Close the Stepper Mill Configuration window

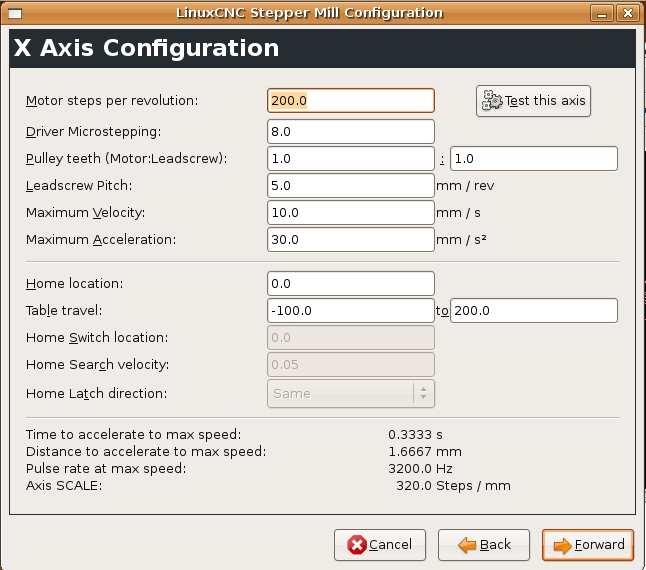click(628, 14)
